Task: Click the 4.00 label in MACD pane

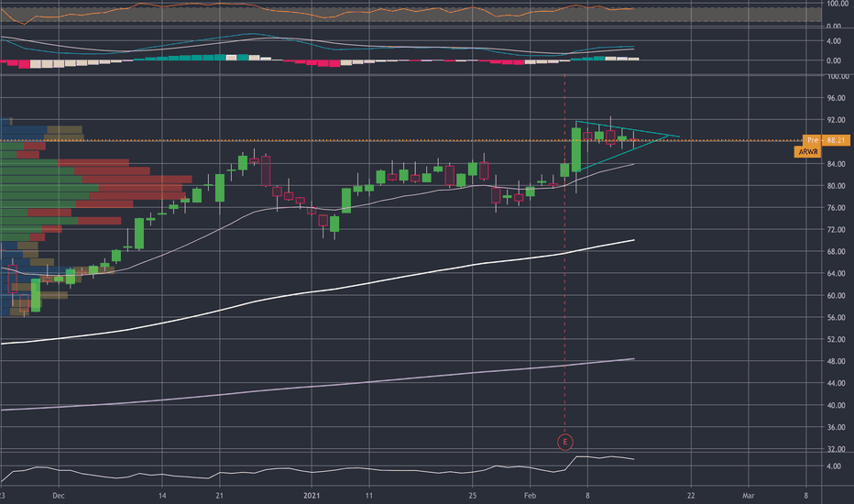Action: click(833, 41)
